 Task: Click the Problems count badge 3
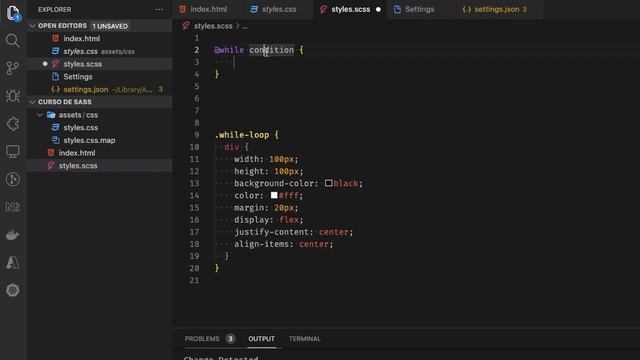(230, 339)
